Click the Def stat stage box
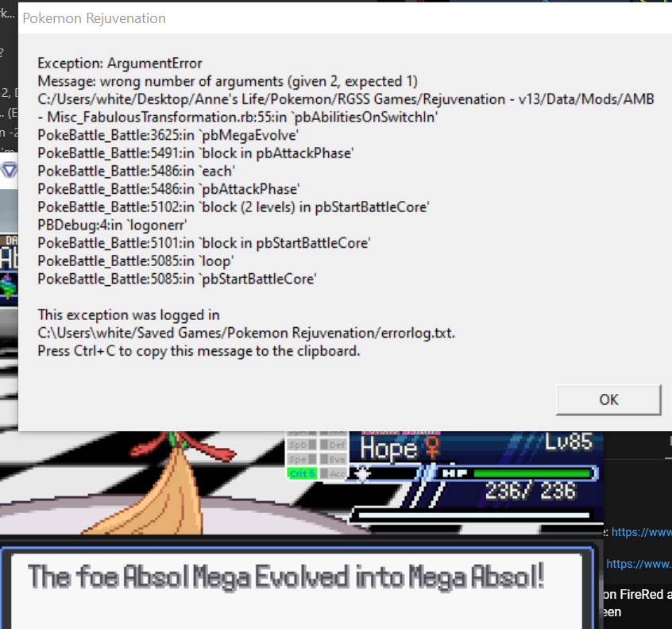672x629 pixels. point(334,446)
